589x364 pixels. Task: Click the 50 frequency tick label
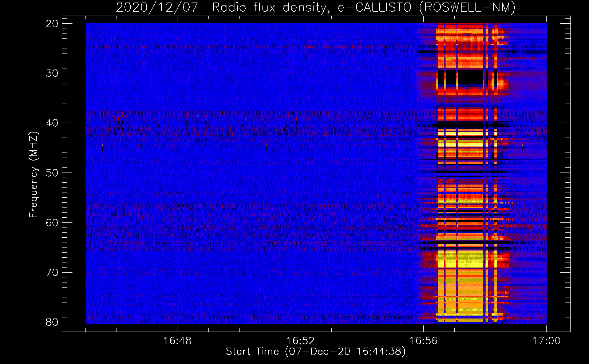(52, 173)
